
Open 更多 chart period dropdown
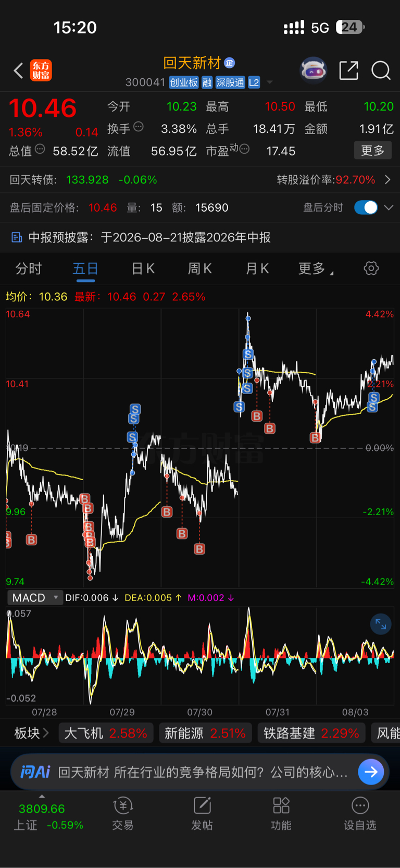[316, 268]
